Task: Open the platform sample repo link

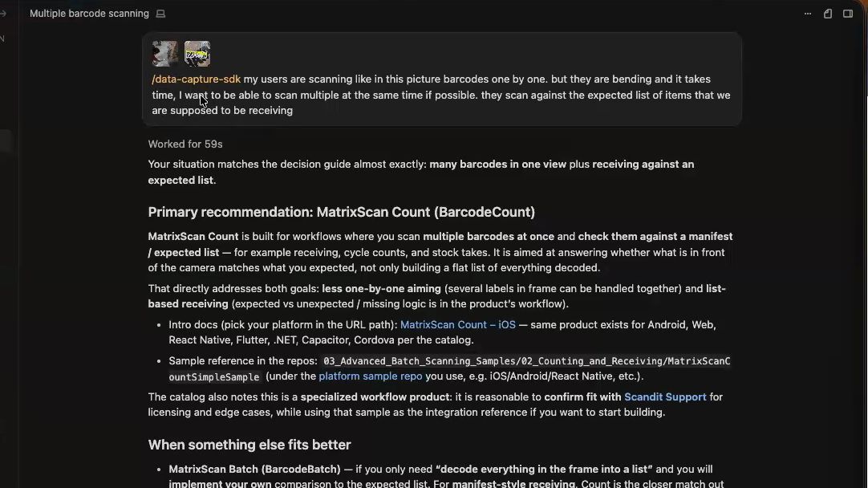Action: click(371, 376)
